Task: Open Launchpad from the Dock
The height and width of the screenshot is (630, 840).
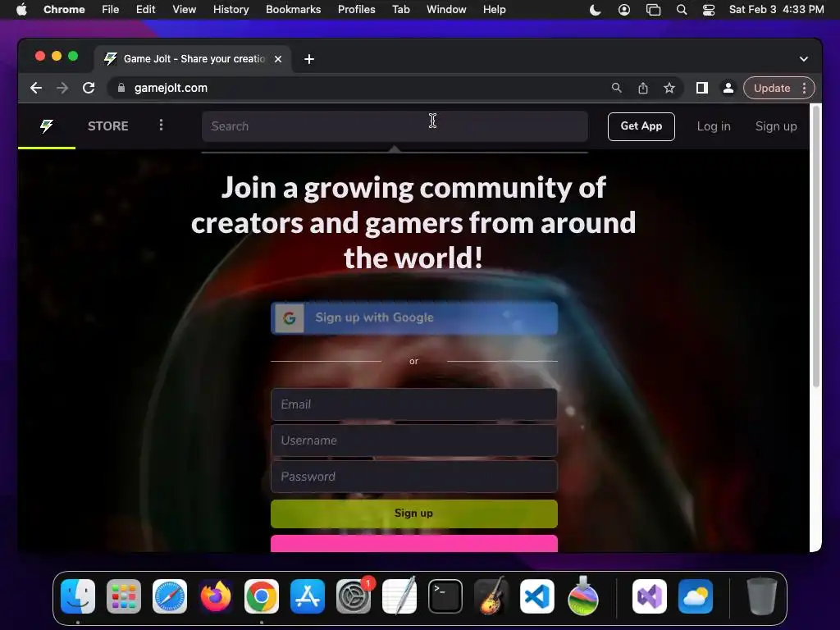Action: tap(124, 596)
